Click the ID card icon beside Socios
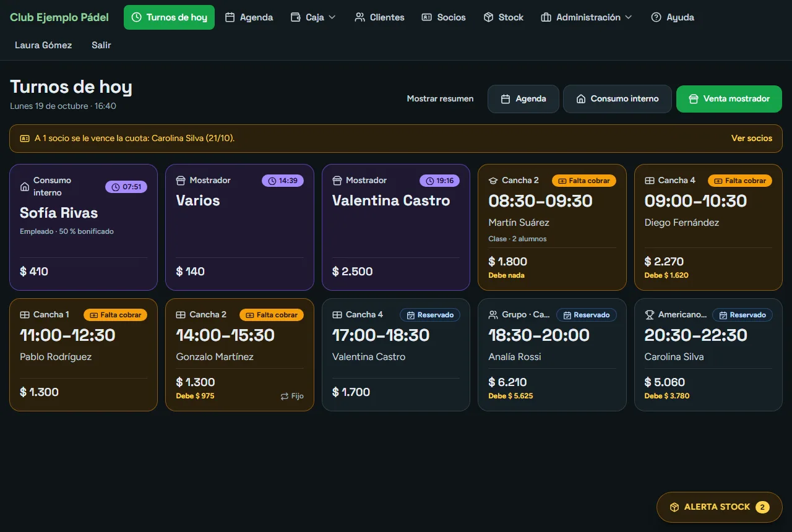 tap(427, 17)
